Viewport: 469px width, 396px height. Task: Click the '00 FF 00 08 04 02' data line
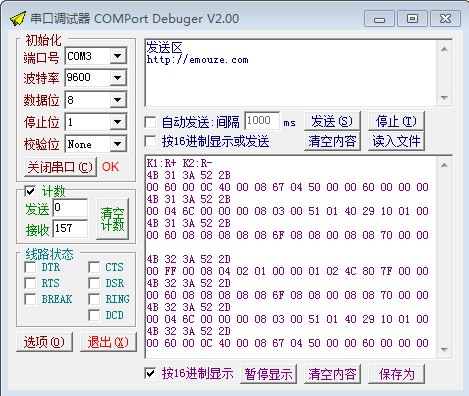(287, 271)
